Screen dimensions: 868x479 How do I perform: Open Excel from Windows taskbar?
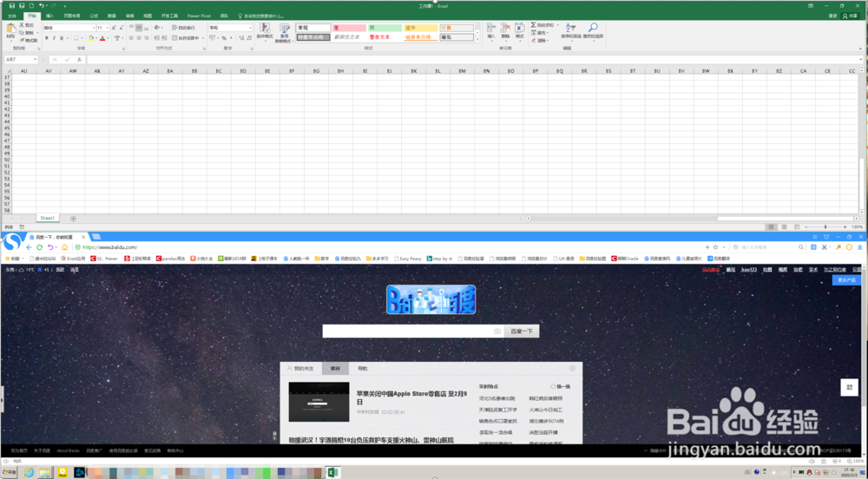[332, 472]
